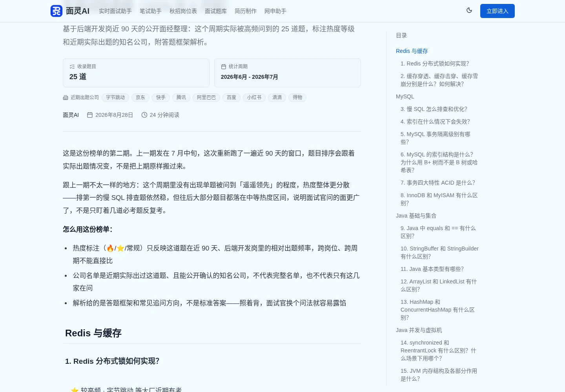565x392 pixels.
Task: Jump to Java 基础与集合 in TOC
Action: (416, 216)
